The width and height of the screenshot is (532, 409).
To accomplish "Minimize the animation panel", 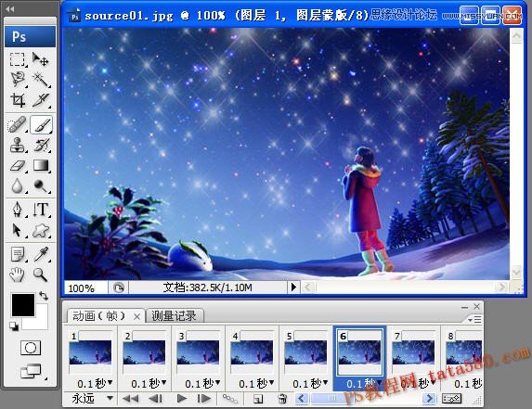I will [x=464, y=307].
